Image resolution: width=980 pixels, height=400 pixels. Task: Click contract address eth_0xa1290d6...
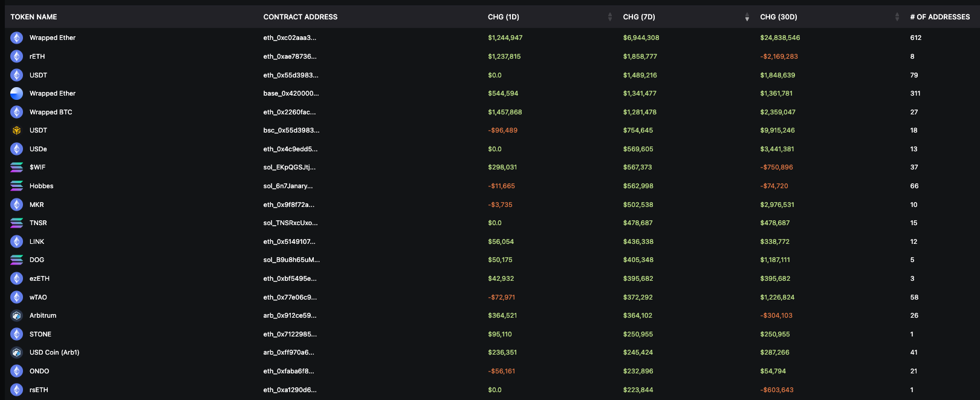[290, 390]
